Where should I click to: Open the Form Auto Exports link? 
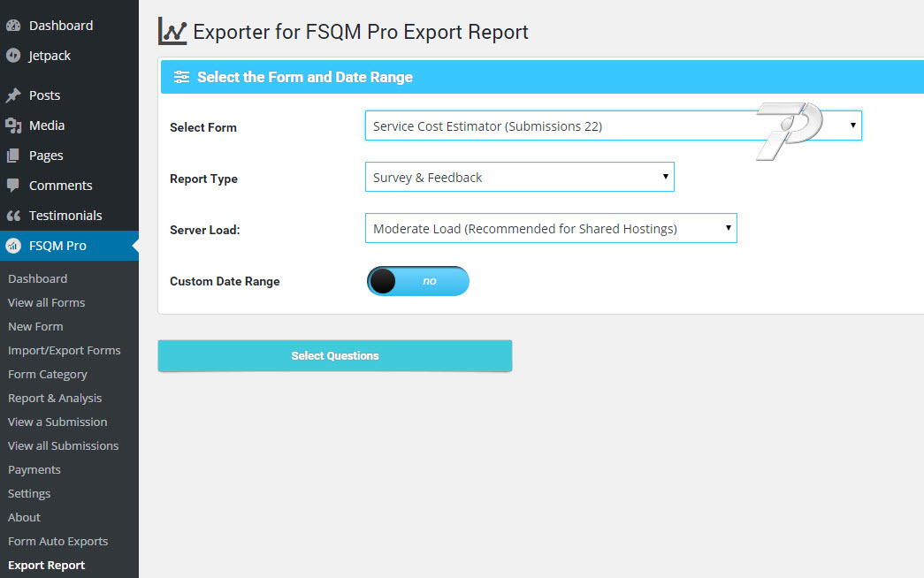click(57, 541)
